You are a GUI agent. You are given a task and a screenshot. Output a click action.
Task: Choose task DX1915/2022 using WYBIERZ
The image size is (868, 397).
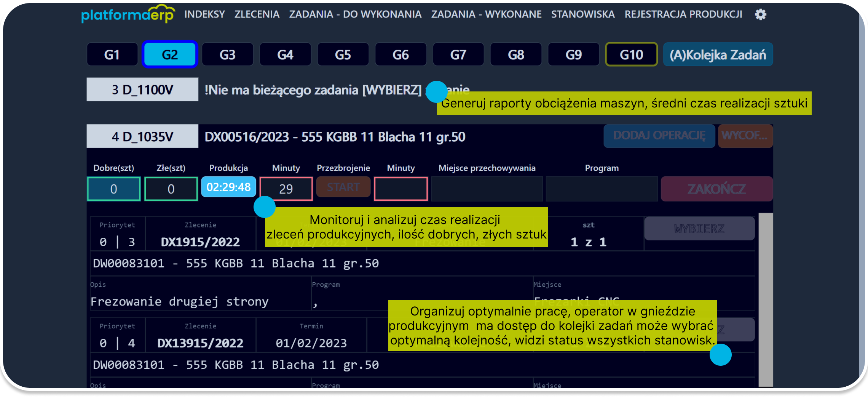[x=699, y=228]
